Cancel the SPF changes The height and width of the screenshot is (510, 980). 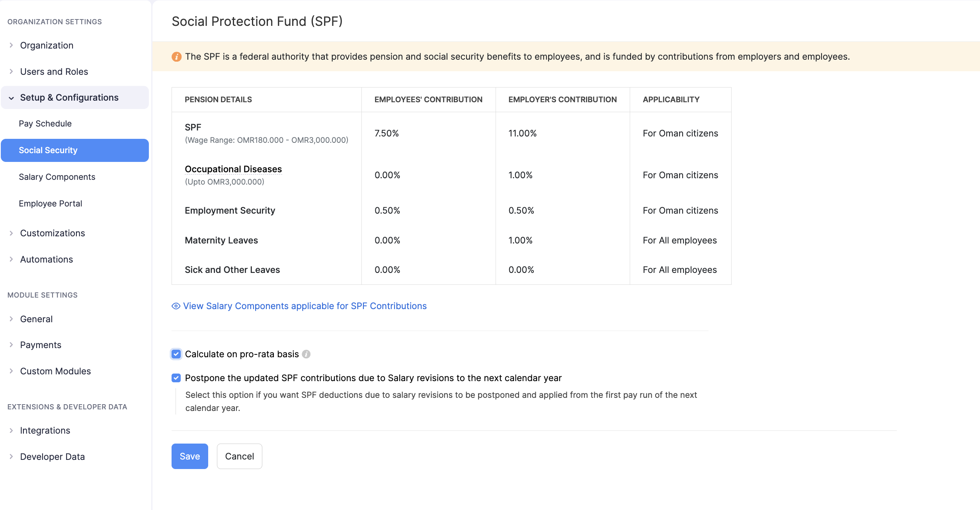tap(239, 456)
